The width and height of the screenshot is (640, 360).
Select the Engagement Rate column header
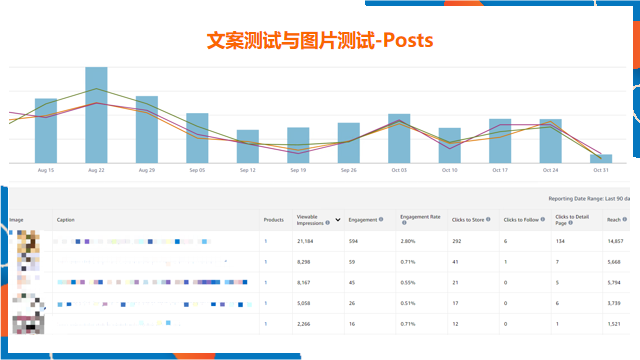(x=420, y=217)
